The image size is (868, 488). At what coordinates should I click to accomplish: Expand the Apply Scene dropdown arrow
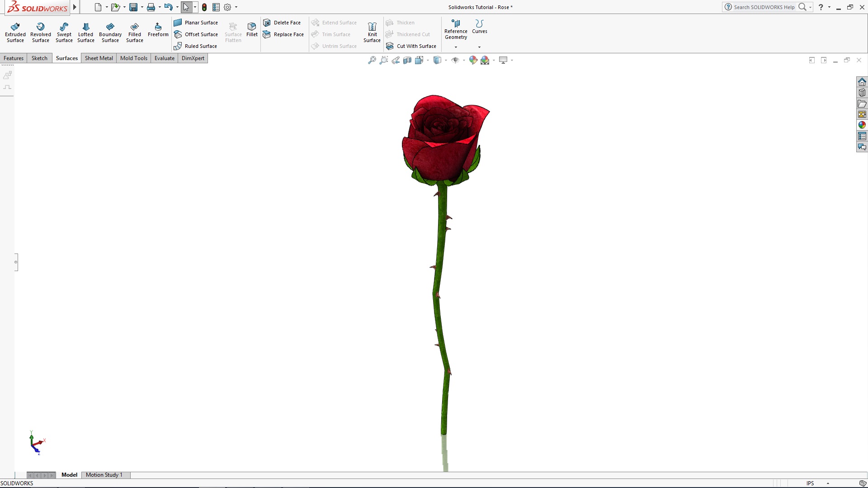point(493,60)
